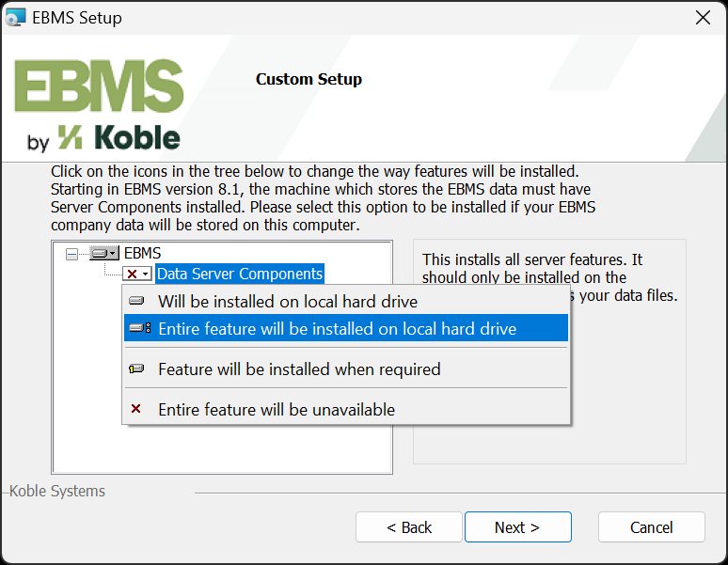The image size is (728, 565).
Task: Select 'Will be installed on local hard drive'
Action: coord(287,302)
